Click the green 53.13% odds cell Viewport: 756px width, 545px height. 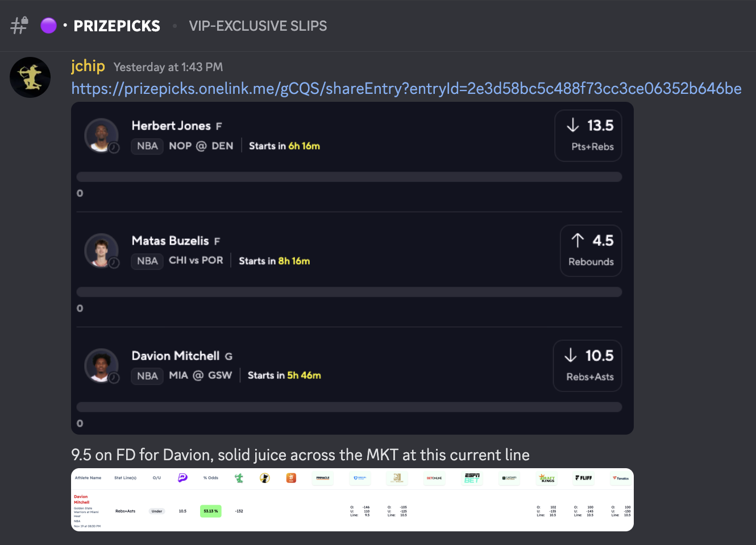tap(210, 511)
